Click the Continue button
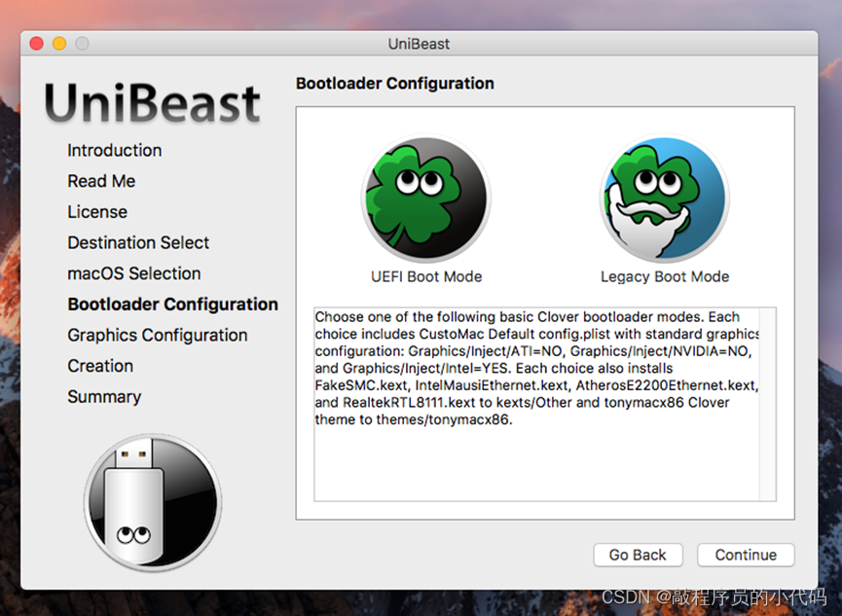 [746, 555]
